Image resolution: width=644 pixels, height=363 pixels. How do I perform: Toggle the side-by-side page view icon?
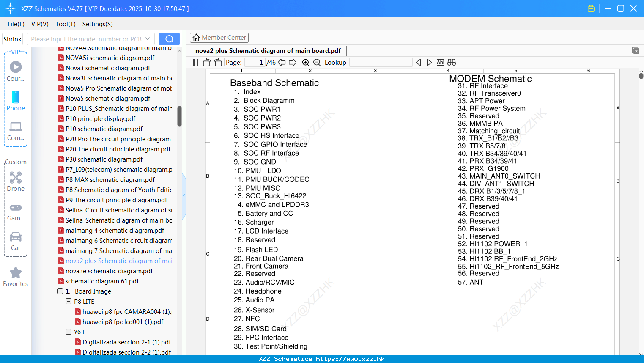coord(194,63)
